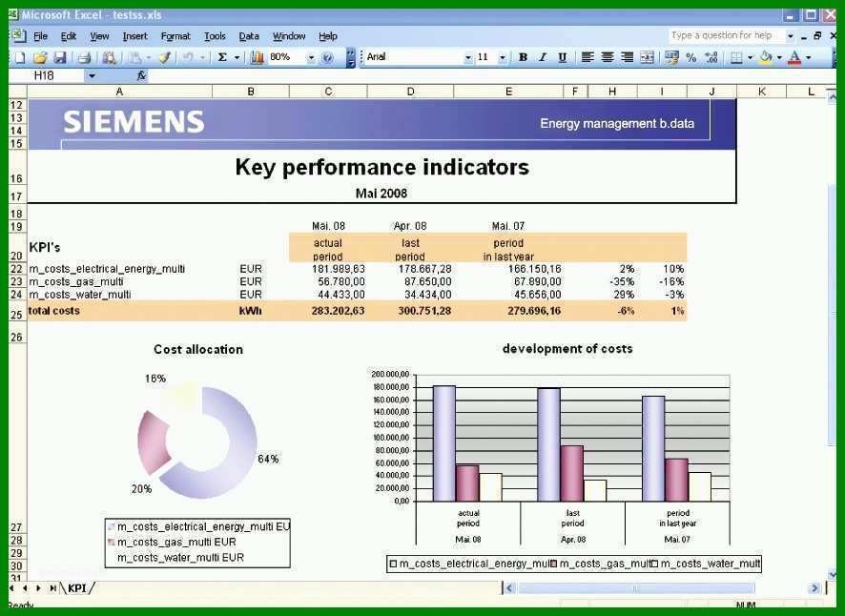
Task: Toggle Underline formatting
Action: (562, 57)
